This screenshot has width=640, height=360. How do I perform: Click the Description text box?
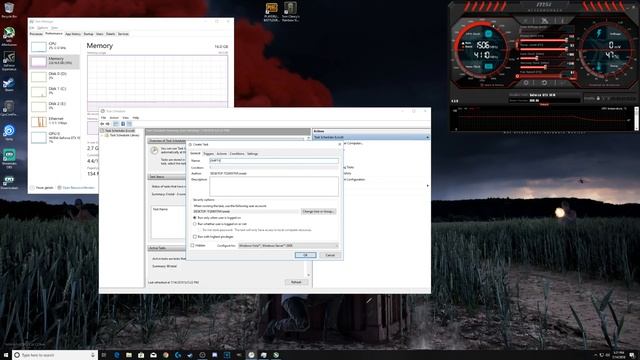coord(274,187)
